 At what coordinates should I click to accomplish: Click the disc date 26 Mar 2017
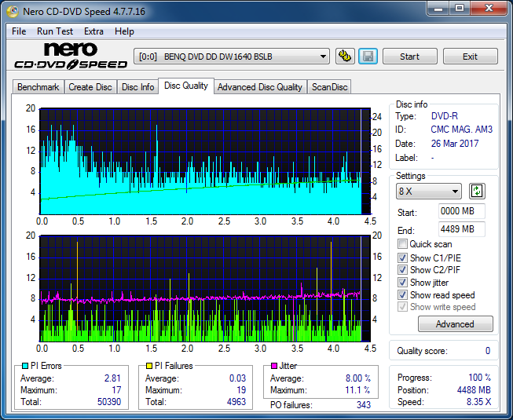[x=455, y=144]
